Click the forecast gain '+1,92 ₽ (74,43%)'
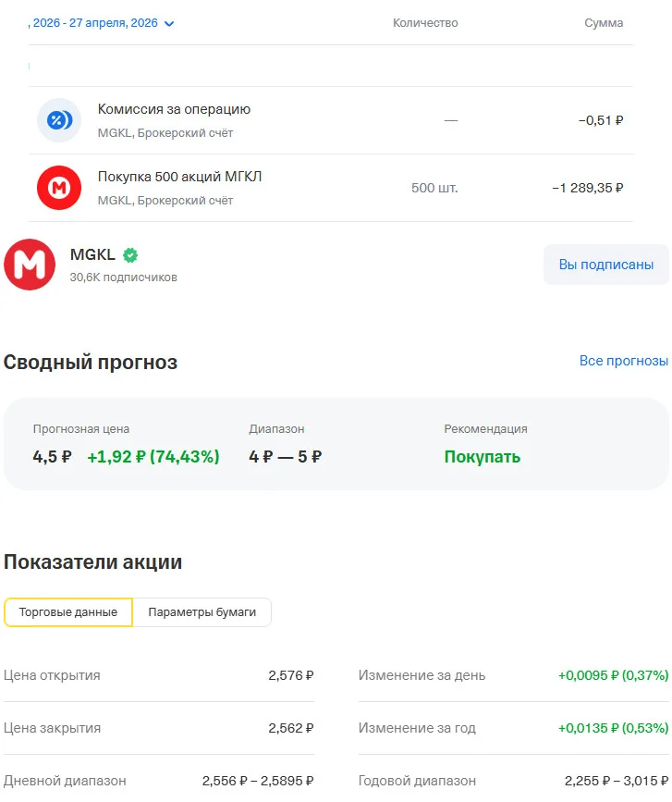672x802 pixels. coord(153,456)
